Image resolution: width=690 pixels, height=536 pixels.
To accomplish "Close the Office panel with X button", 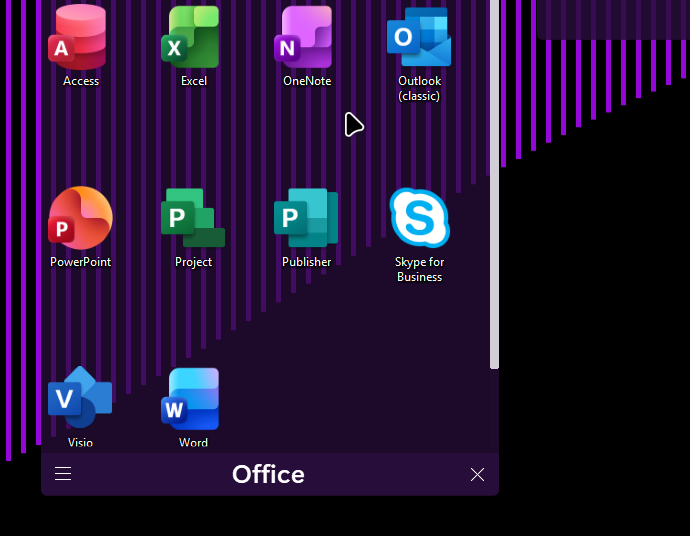I will pyautogui.click(x=477, y=474).
